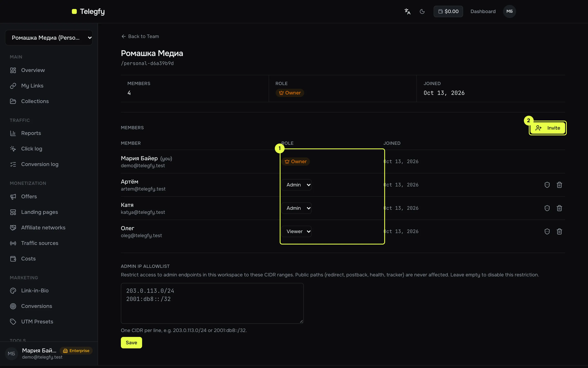The height and width of the screenshot is (368, 588).
Task: Open role dropdown for Катя
Action: [x=296, y=208]
